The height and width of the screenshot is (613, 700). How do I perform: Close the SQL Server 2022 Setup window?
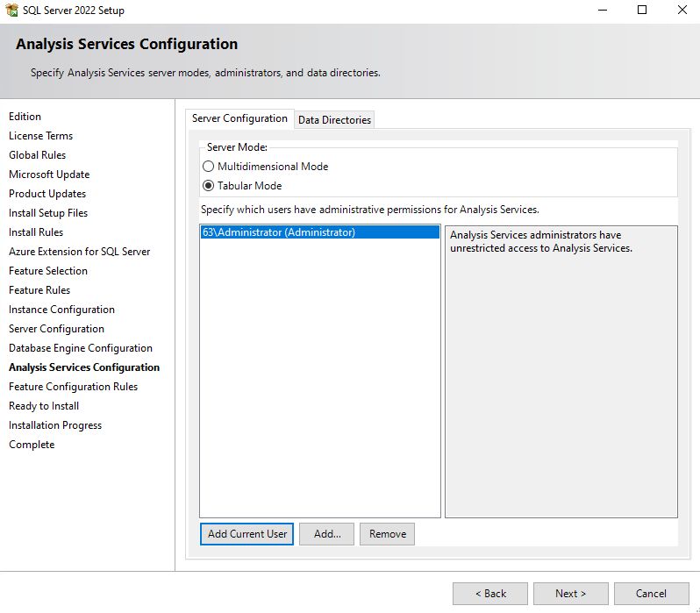coord(682,10)
